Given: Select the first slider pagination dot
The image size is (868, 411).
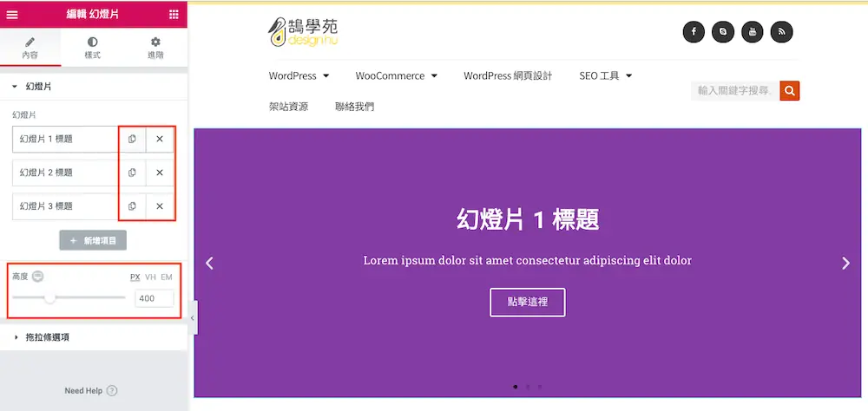Looking at the screenshot, I should (516, 387).
